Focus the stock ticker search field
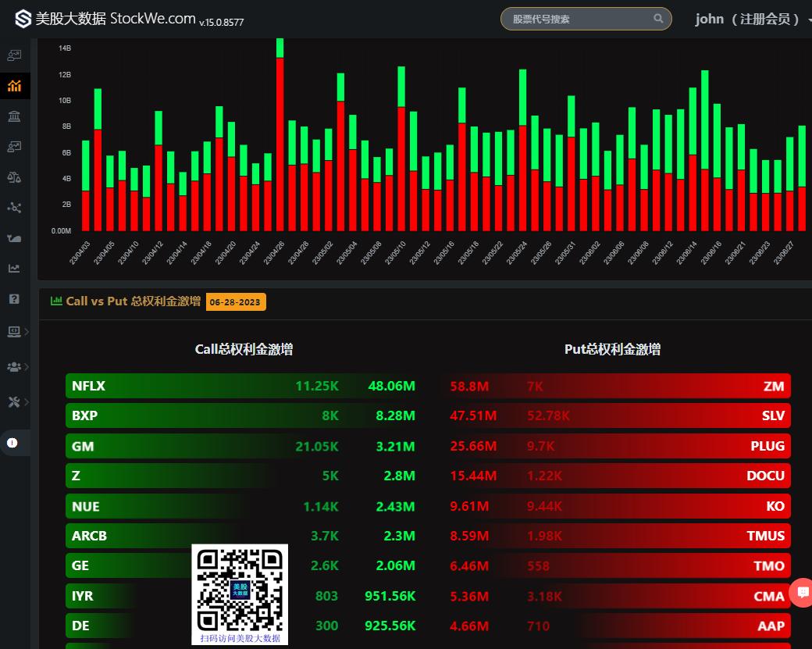This screenshot has width=812, height=649. click(x=586, y=19)
